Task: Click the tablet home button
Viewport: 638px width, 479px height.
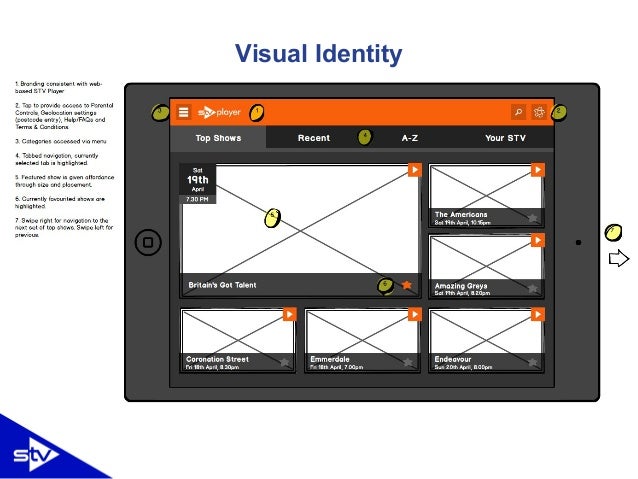Action: tap(148, 243)
